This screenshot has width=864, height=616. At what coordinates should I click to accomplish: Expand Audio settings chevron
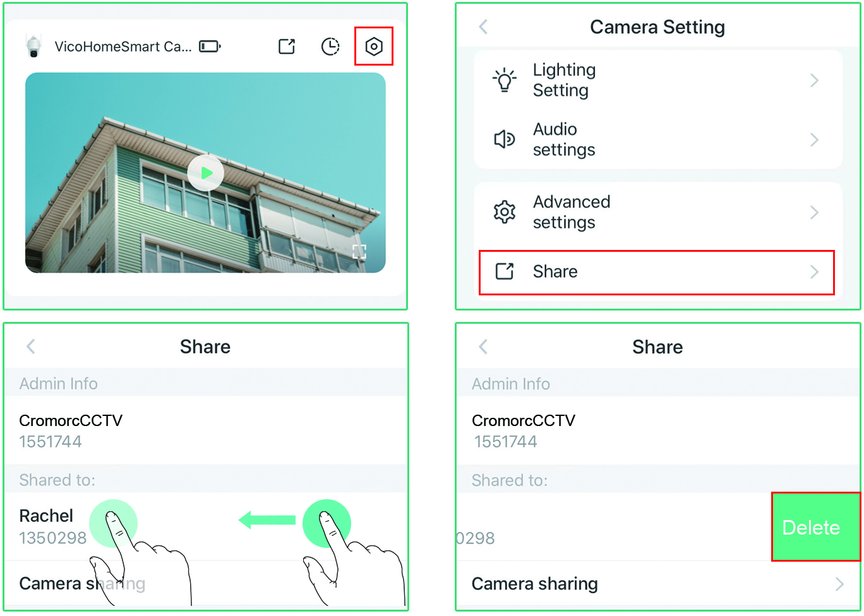[814, 139]
